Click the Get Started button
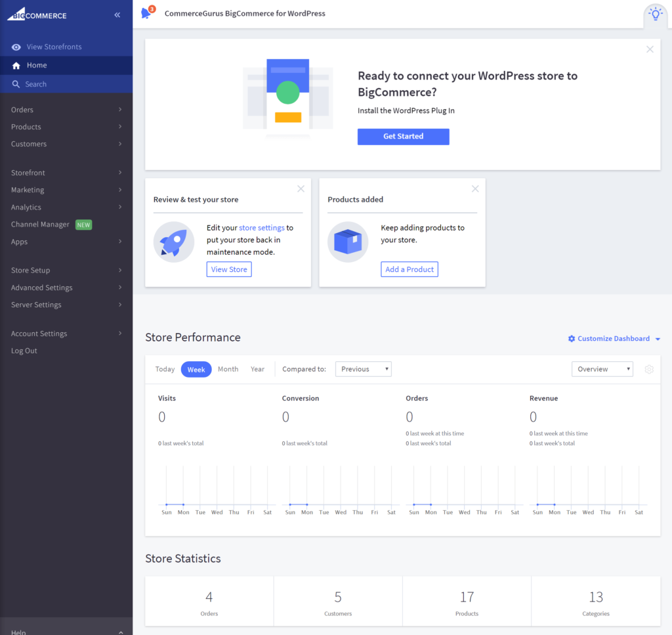 [x=404, y=137]
